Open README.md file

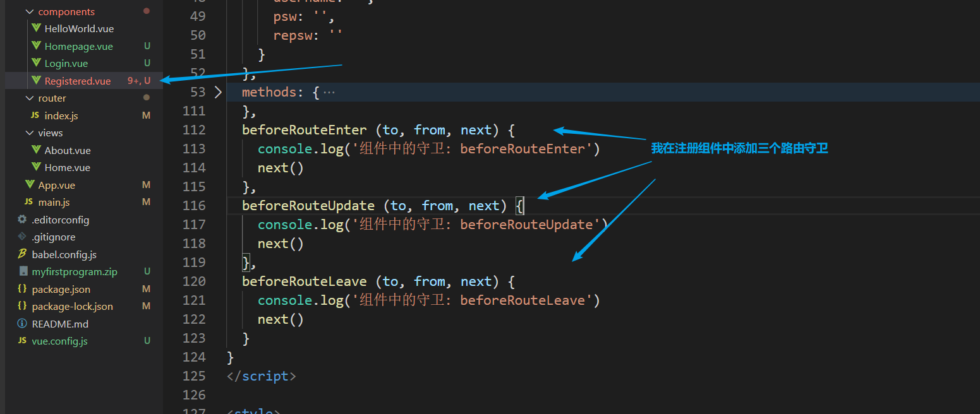tap(60, 324)
